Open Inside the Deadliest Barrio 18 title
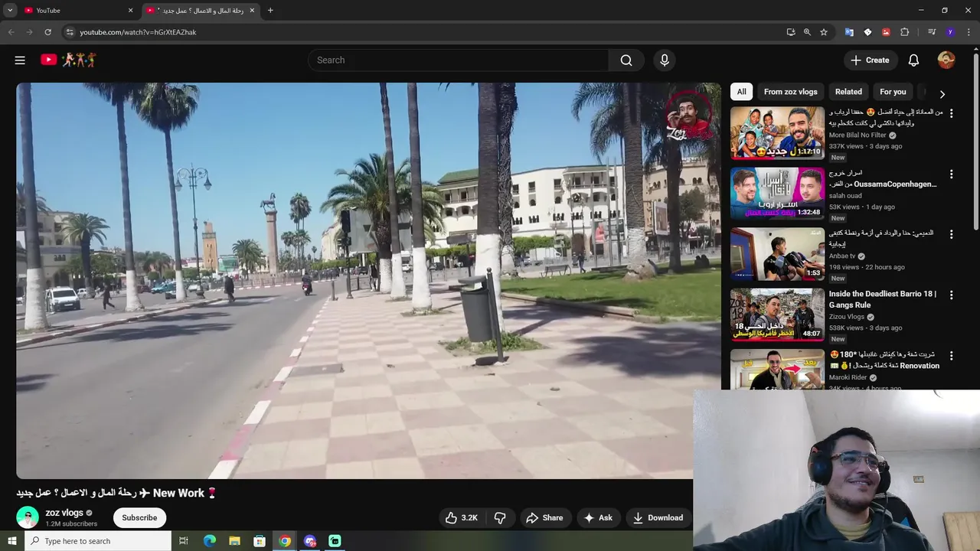Image resolution: width=980 pixels, height=551 pixels. pos(883,299)
